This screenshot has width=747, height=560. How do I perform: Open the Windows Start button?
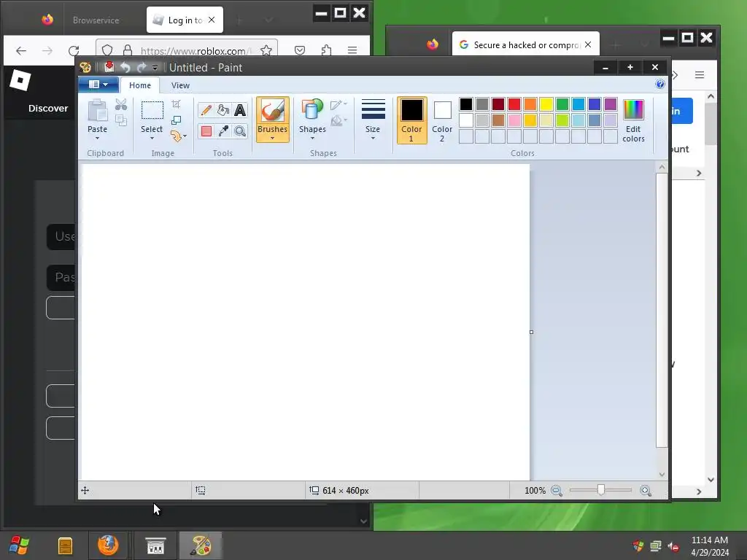coord(20,545)
